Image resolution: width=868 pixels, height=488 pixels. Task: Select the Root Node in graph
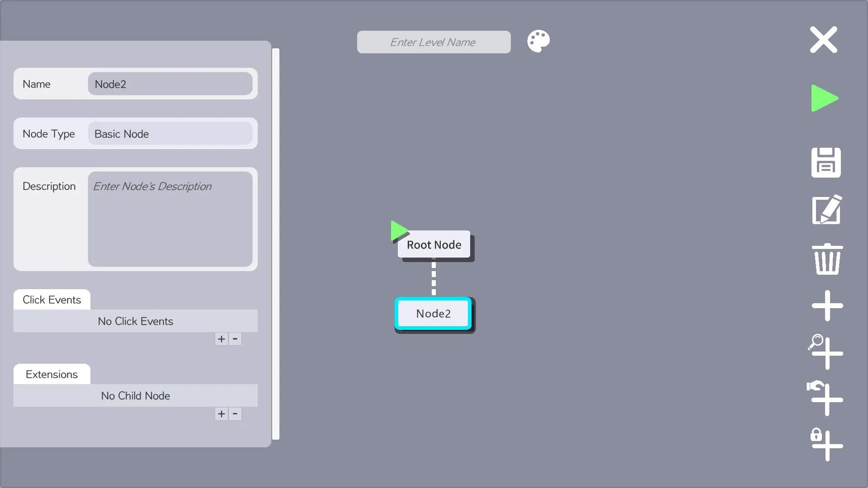tap(434, 245)
